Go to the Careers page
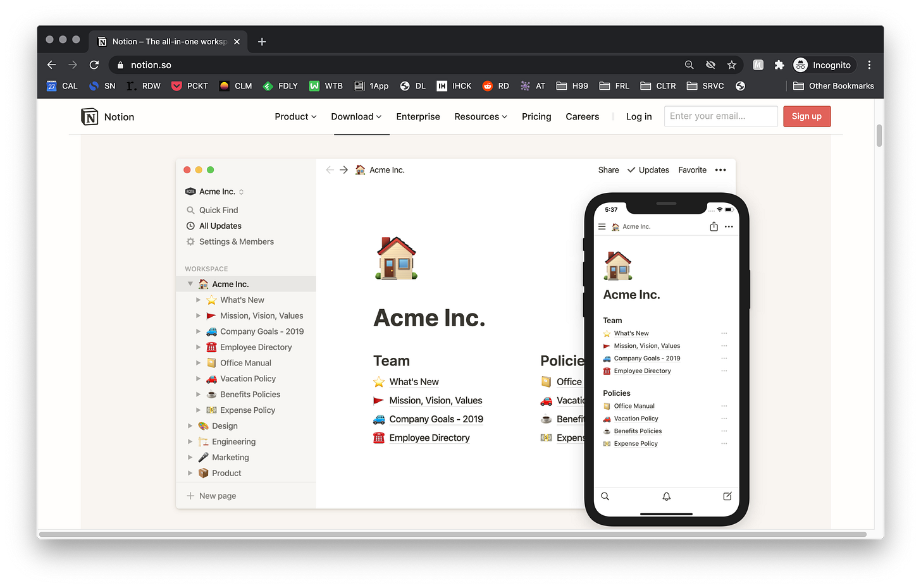The image size is (921, 588). tap(582, 116)
